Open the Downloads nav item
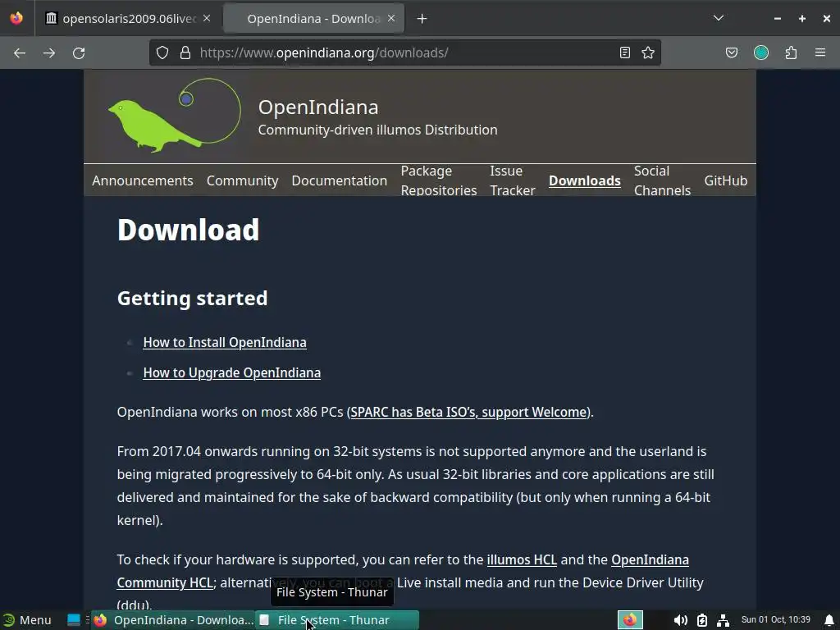 (584, 180)
